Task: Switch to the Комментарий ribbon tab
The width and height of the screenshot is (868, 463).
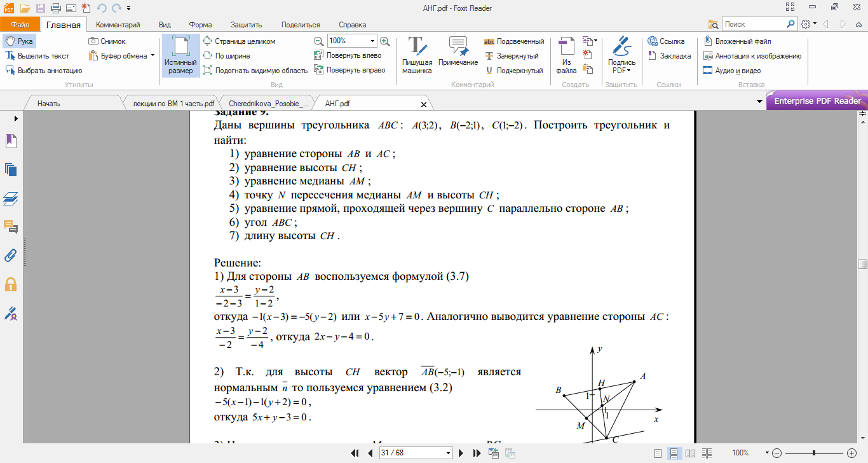Action: 118,25
